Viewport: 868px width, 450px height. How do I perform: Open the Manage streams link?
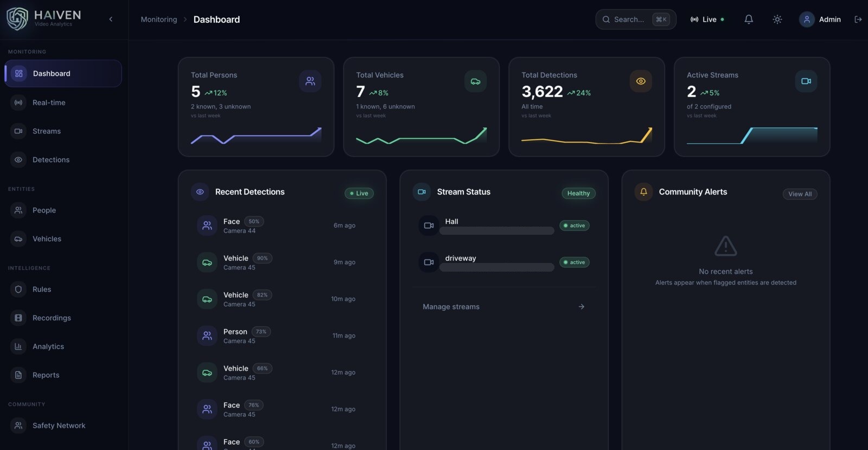click(504, 307)
